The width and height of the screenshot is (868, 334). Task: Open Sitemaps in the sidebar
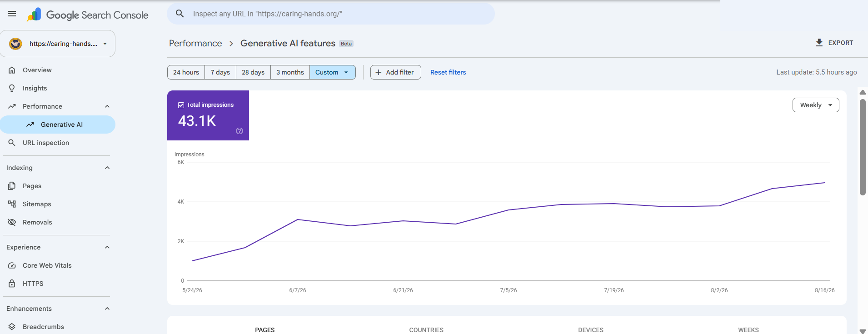(58, 204)
